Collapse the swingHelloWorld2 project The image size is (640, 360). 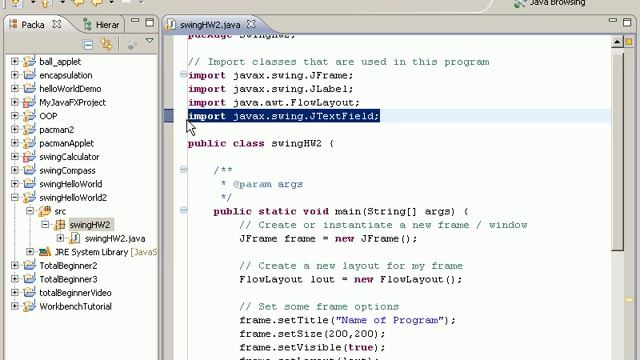[x=15, y=198]
